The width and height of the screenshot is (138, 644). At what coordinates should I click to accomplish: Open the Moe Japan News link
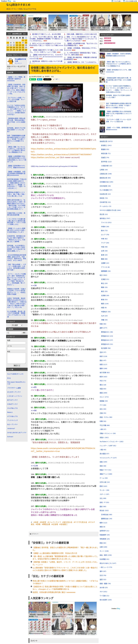16,383
